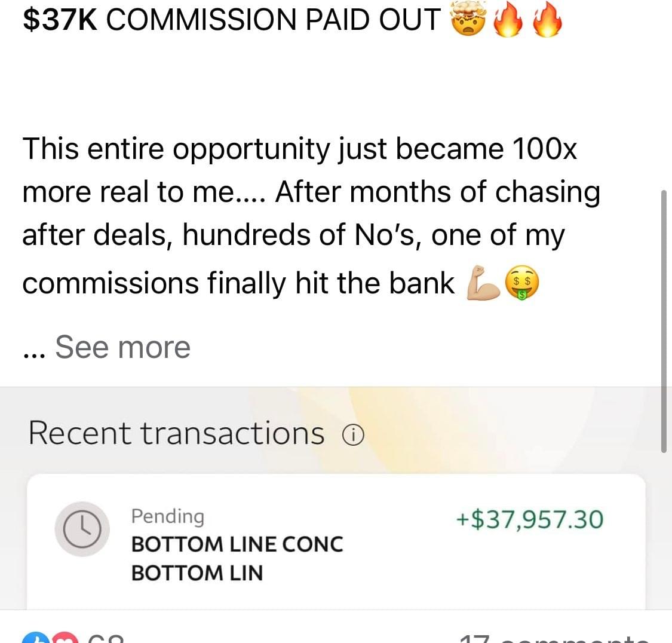Click the +$37,957.30 transaction amount
672x643 pixels.
tap(529, 519)
